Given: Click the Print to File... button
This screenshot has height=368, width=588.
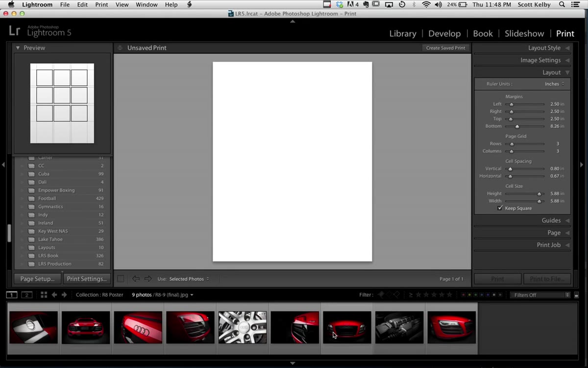Looking at the screenshot, I should pos(547,279).
